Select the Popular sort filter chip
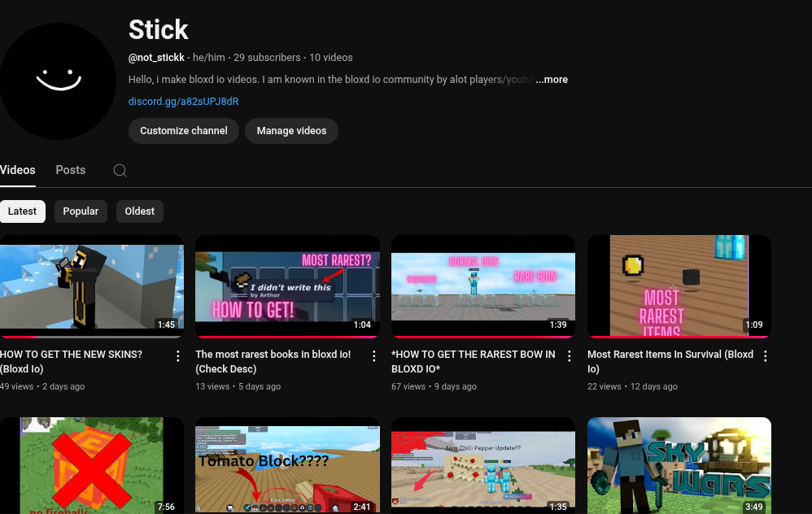This screenshot has width=812, height=514. [x=81, y=211]
